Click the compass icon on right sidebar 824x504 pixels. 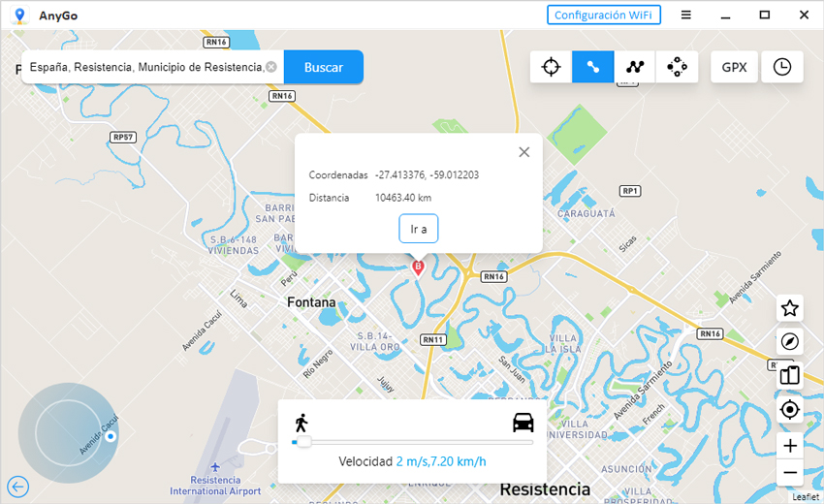click(789, 341)
